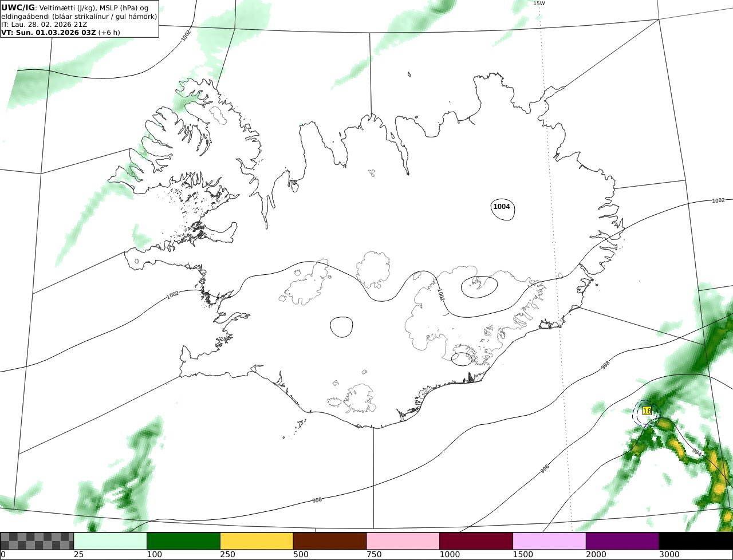Pick the yellow 250–500 legend swatch
The width and height of the screenshot is (733, 560).
coord(257,541)
